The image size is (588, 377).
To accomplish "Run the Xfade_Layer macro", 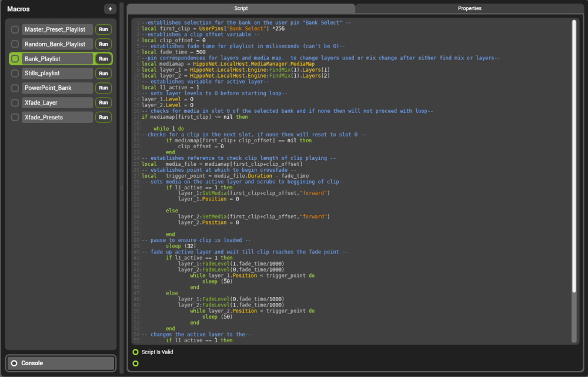I will point(103,103).
